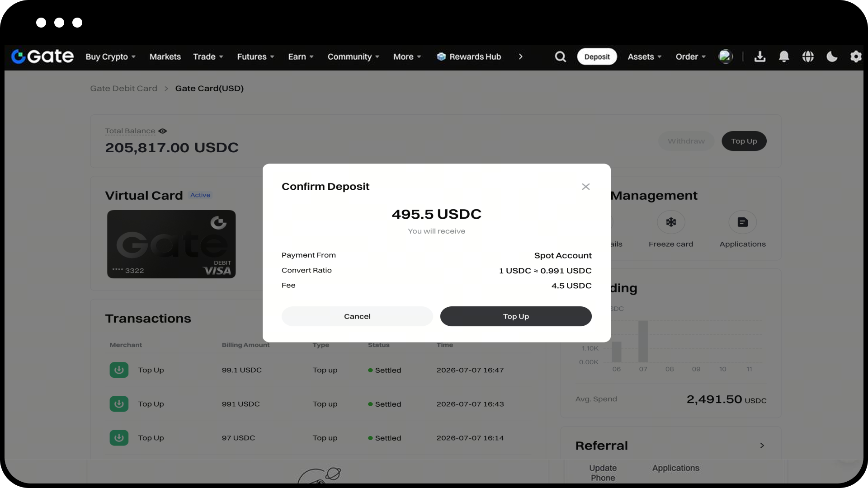Click the Spot Account payment source value
The image size is (868, 488).
pyautogui.click(x=563, y=255)
